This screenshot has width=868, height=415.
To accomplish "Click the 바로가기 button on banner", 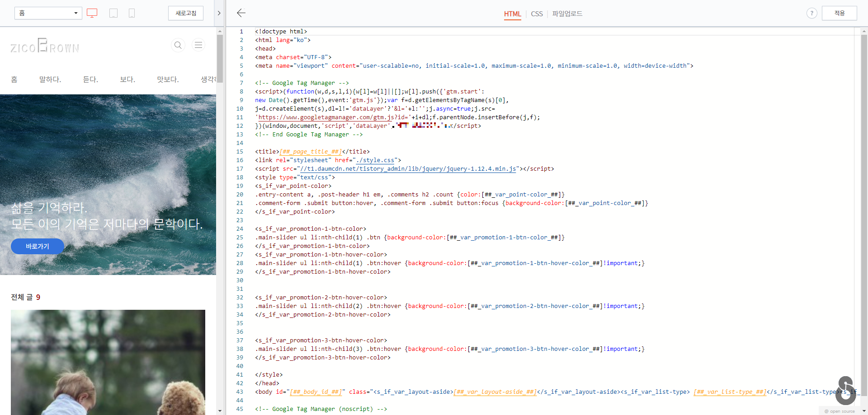I will coord(38,246).
